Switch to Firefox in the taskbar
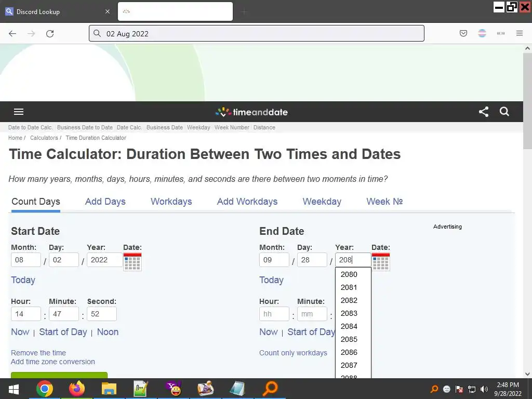This screenshot has height=399, width=532. pyautogui.click(x=77, y=389)
